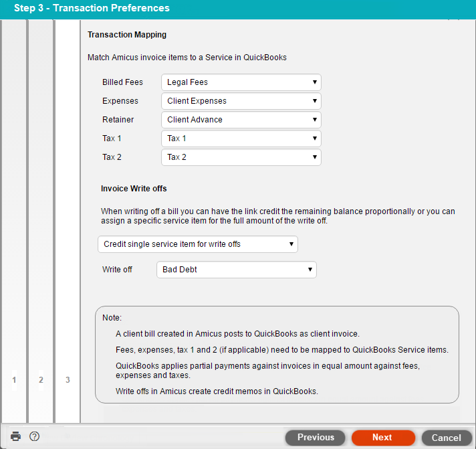Click the Invoice Write offs heading
Screen dimensions: 476x449
pos(134,189)
